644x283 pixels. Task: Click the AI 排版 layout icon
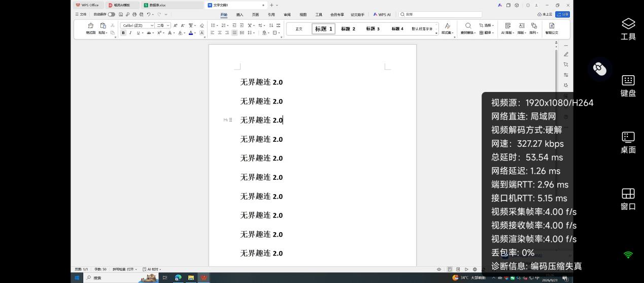pyautogui.click(x=507, y=25)
